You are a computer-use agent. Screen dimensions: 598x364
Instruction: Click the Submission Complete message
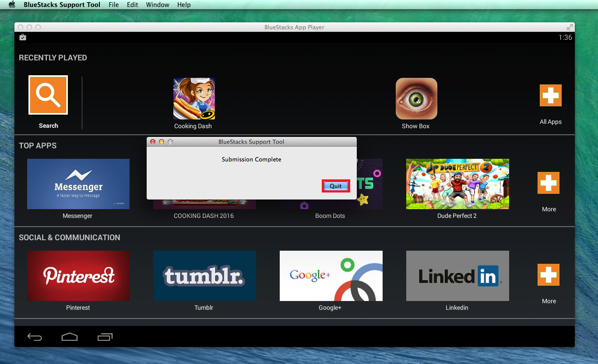(x=251, y=159)
